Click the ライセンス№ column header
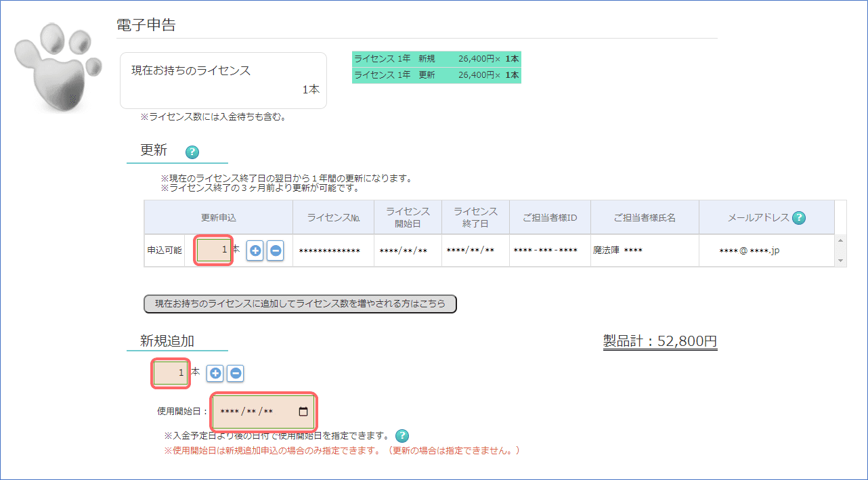Viewport: 868px width, 480px height. coord(333,217)
